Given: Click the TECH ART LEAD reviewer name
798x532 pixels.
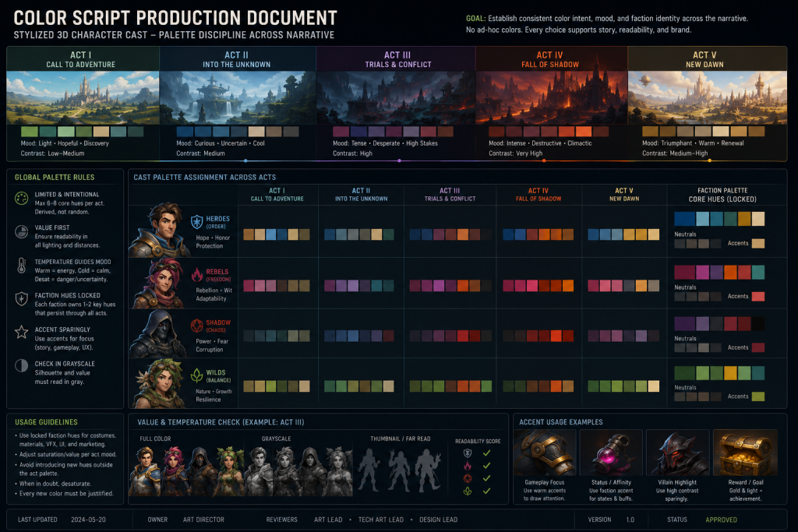Looking at the screenshot, I should pos(380,520).
